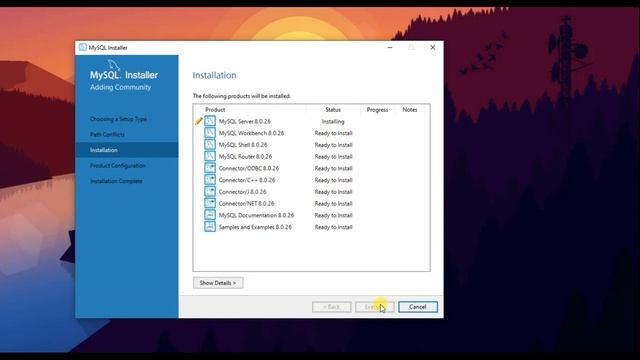Click Ready to Install status for MySQL Workbench
Viewport: 640px width, 360px height.
[x=333, y=133]
